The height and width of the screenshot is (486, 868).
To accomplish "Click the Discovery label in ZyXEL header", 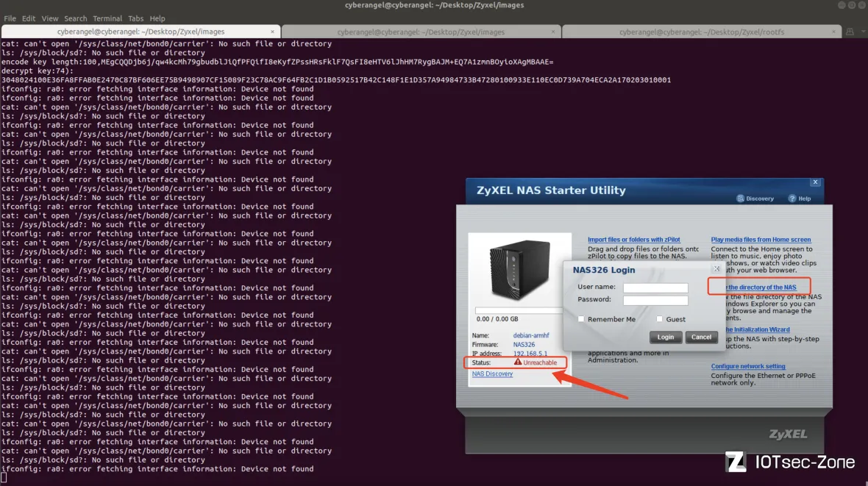I will 759,199.
